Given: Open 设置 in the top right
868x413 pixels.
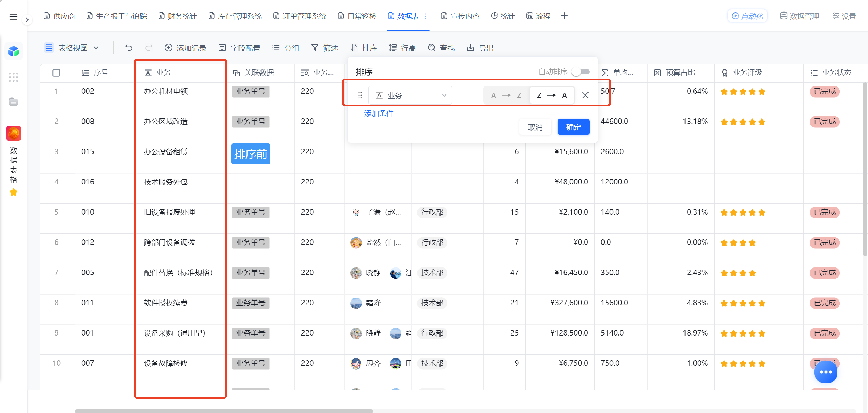Looking at the screenshot, I should pyautogui.click(x=844, y=16).
